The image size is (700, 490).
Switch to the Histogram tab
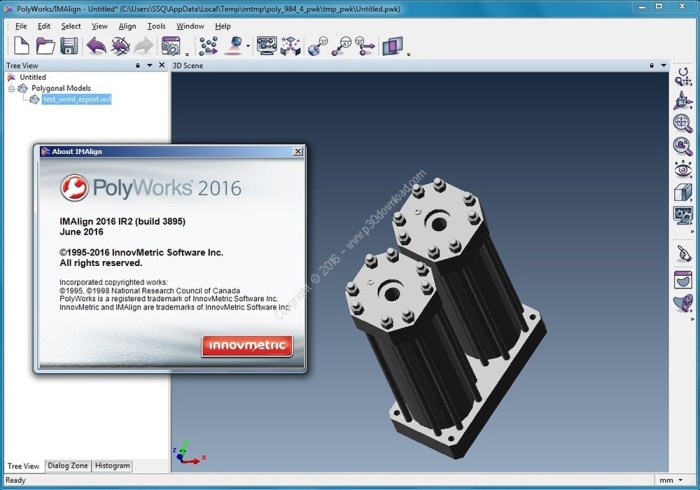pos(112,465)
